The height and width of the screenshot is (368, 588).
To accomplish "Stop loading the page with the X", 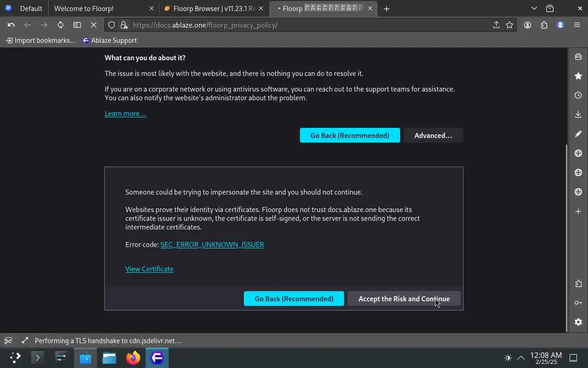I will [94, 25].
